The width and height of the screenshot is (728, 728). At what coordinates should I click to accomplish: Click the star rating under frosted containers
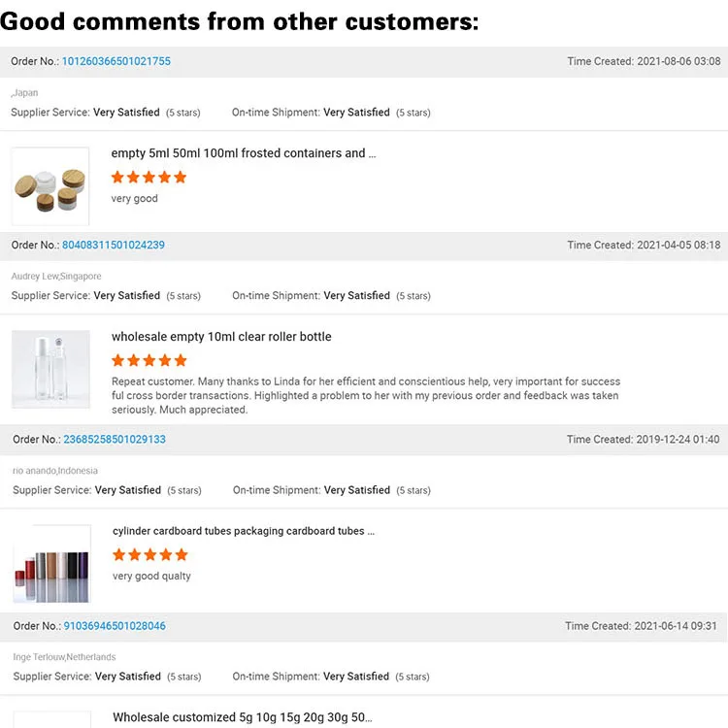coord(149,177)
